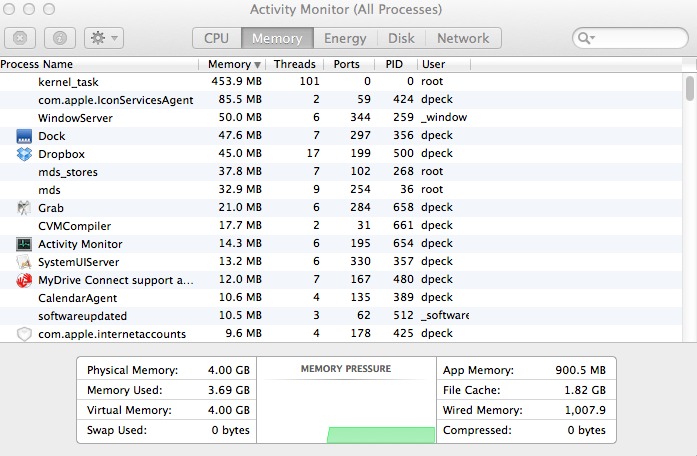
Task: Click the vertical scrollbar thumb
Action: [x=689, y=88]
